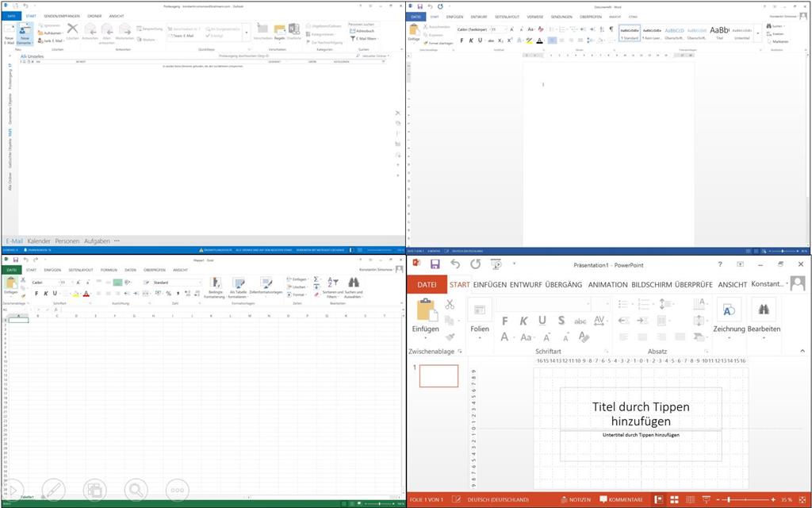The width and height of the screenshot is (812, 508).
Task: Click AutoSum sigma icon in Excel
Action: tap(316, 279)
